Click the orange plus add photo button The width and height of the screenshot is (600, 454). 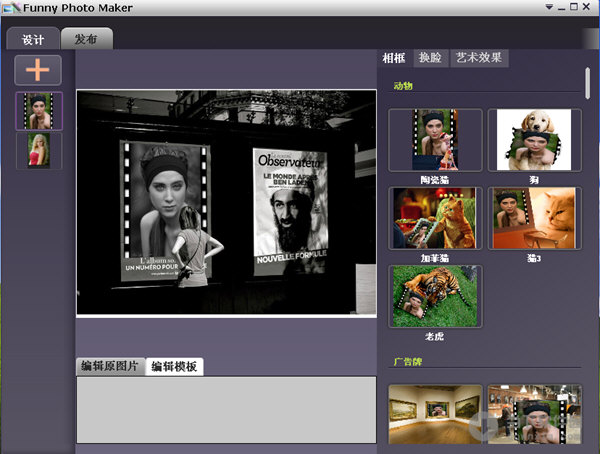(38, 70)
